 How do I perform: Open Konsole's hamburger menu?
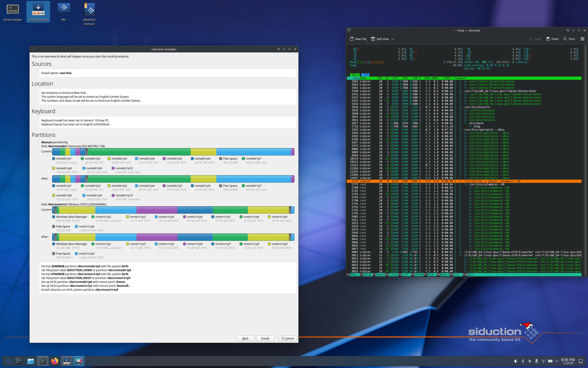582,39
